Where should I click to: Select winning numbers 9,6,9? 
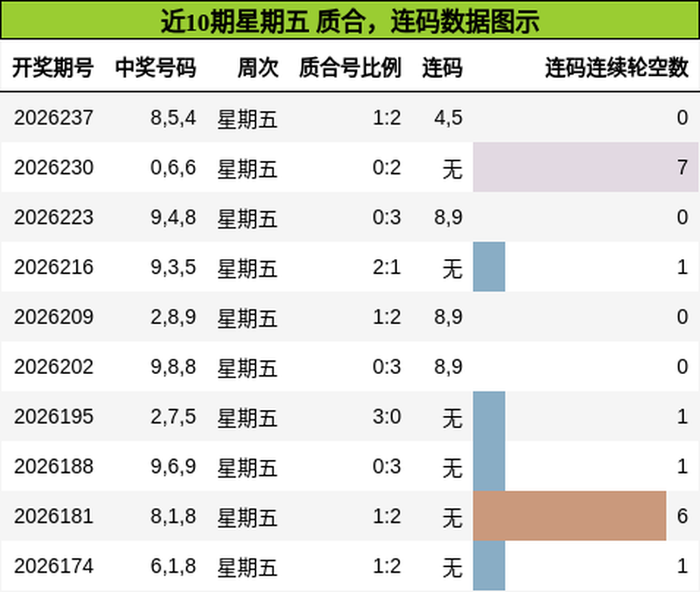[x=173, y=467]
